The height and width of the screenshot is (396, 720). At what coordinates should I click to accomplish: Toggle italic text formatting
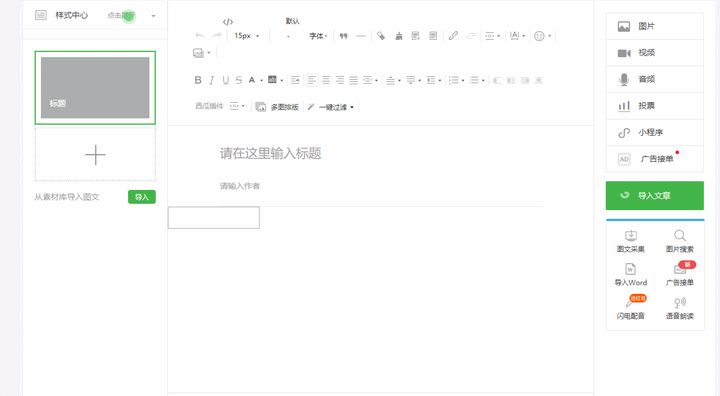click(212, 80)
